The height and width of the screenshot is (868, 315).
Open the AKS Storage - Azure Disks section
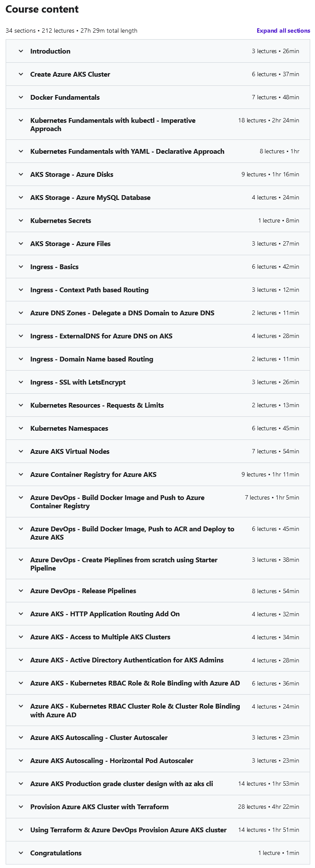coord(71,174)
